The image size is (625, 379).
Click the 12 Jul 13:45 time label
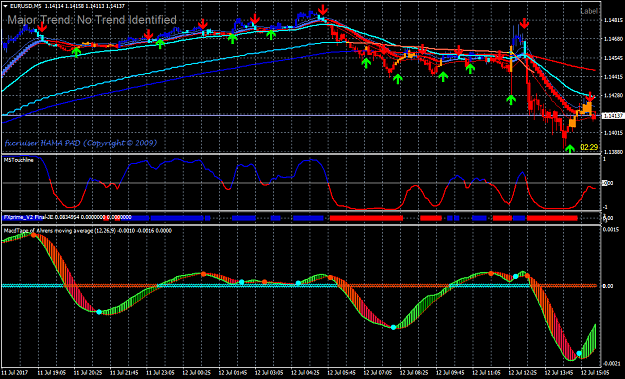click(560, 373)
